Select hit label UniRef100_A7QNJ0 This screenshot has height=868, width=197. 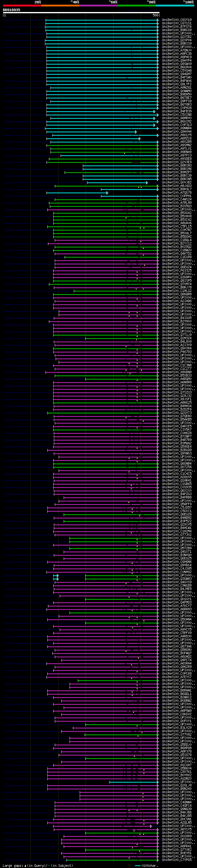click(177, 50)
